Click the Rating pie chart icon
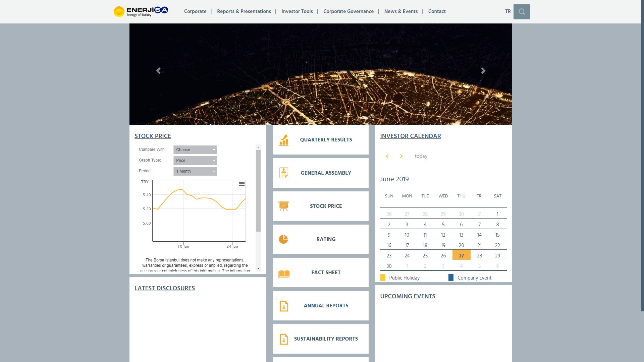 pyautogui.click(x=283, y=239)
